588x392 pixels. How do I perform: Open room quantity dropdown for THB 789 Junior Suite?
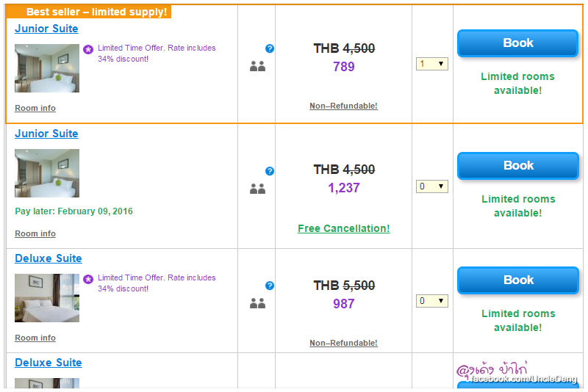432,64
